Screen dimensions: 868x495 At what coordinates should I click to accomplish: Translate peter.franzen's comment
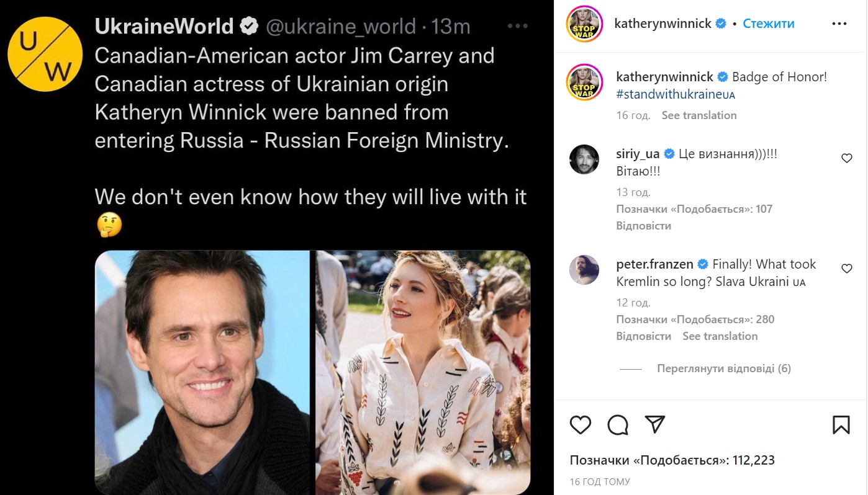coord(720,336)
